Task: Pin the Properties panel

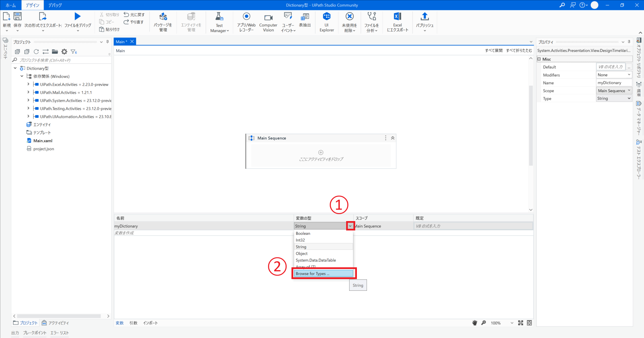Action: [629, 42]
